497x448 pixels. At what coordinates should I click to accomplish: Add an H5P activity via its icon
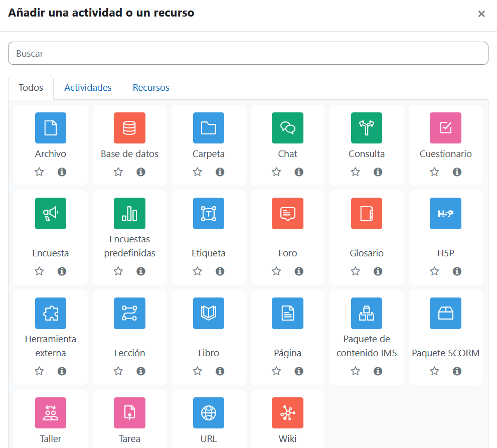pos(445,213)
